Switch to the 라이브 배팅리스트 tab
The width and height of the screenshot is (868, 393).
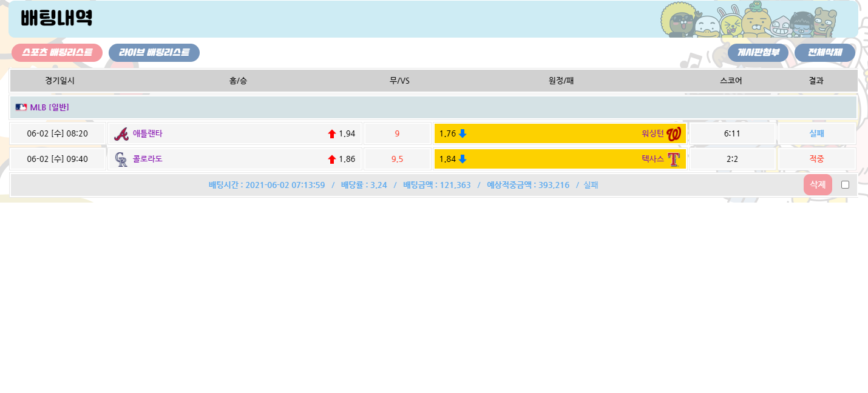click(x=154, y=53)
